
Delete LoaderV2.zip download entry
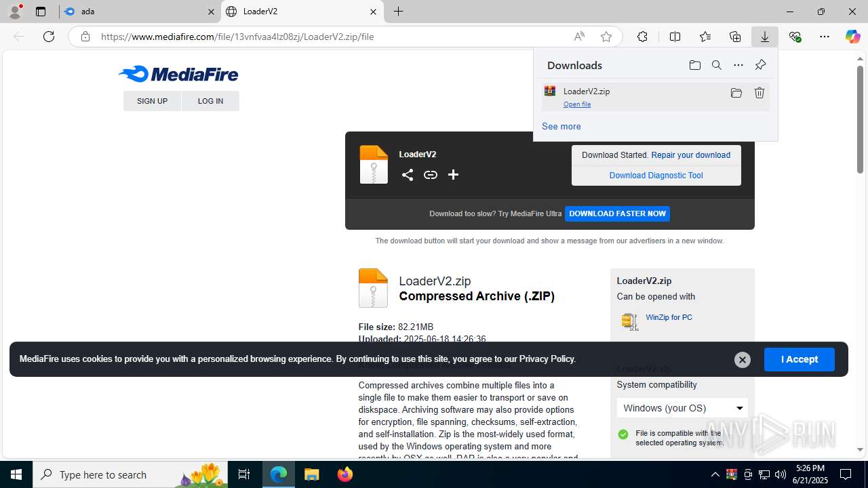[759, 93]
